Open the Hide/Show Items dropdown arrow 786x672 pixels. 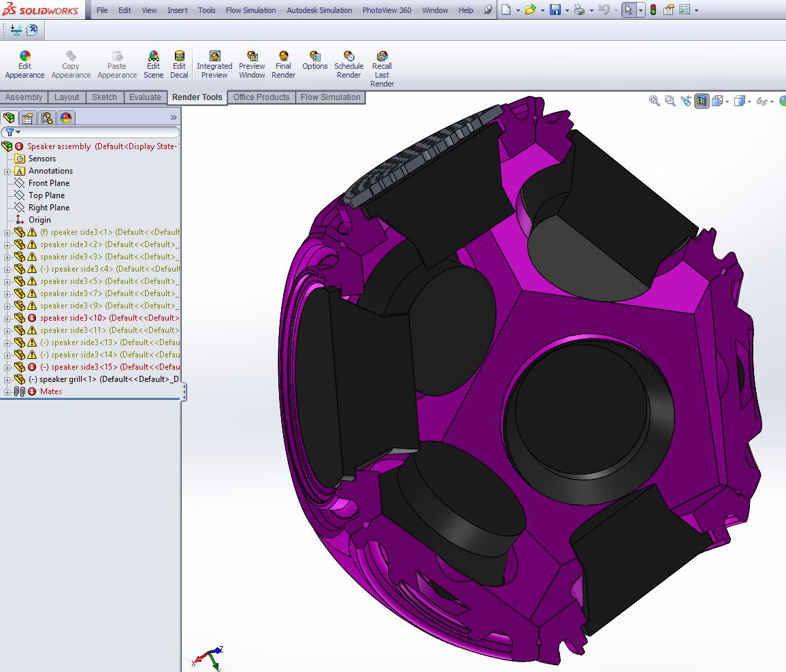tap(773, 102)
